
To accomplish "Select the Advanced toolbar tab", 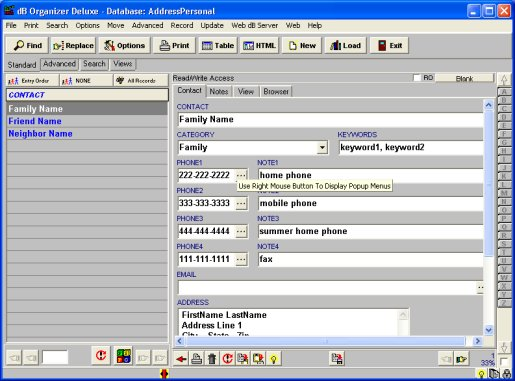I will coord(59,64).
